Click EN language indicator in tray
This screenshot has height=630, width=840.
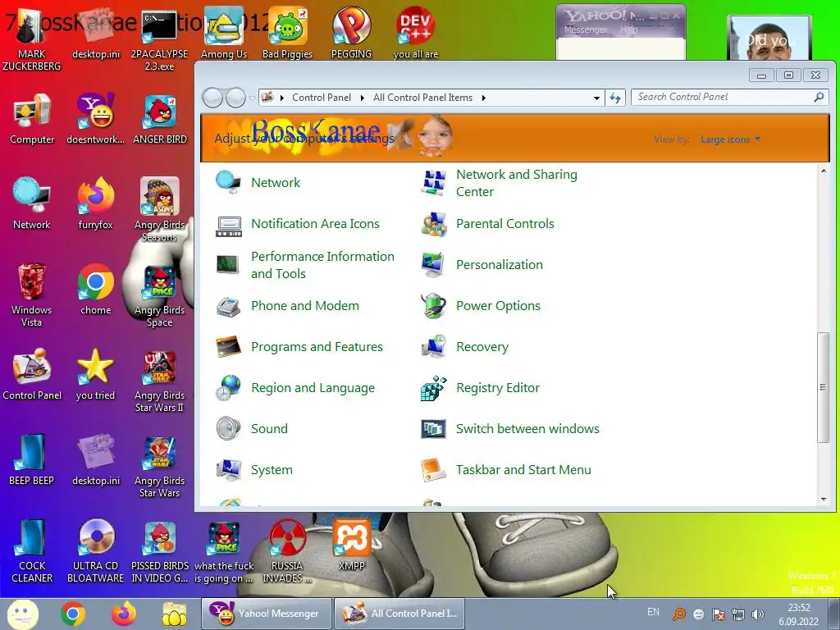(653, 612)
